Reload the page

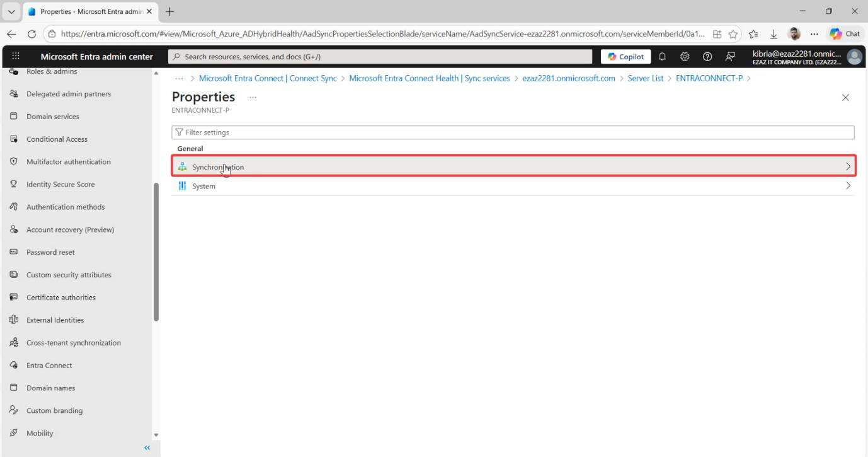[x=31, y=34]
